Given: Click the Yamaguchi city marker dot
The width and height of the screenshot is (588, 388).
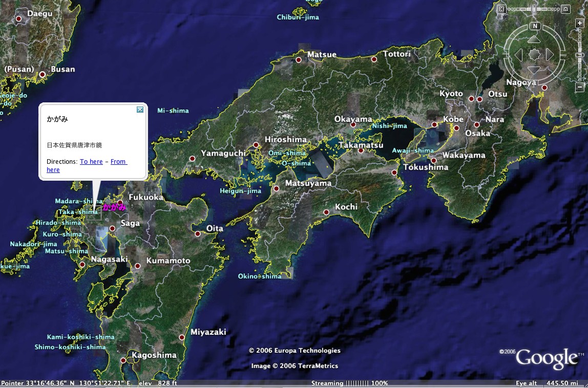Looking at the screenshot, I should pos(193,159).
